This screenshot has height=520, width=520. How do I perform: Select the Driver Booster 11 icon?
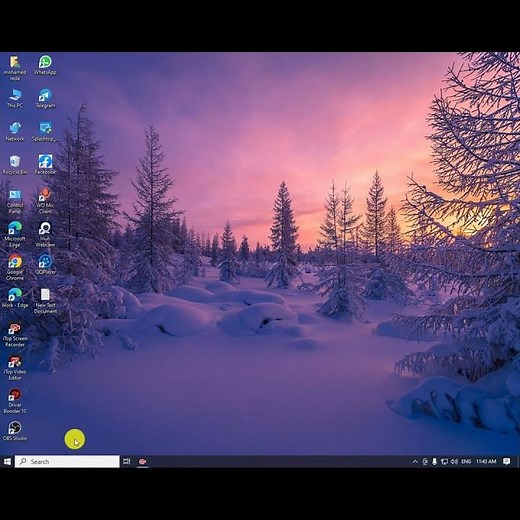(15, 401)
